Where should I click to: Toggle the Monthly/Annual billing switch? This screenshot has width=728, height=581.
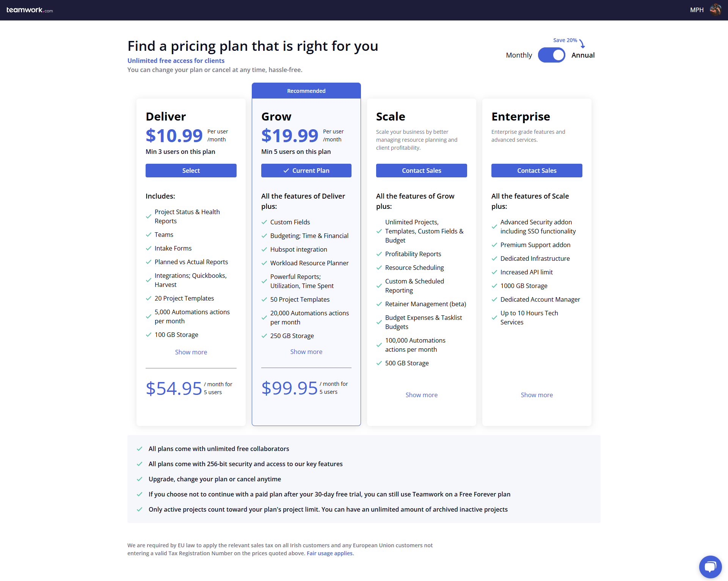click(551, 55)
